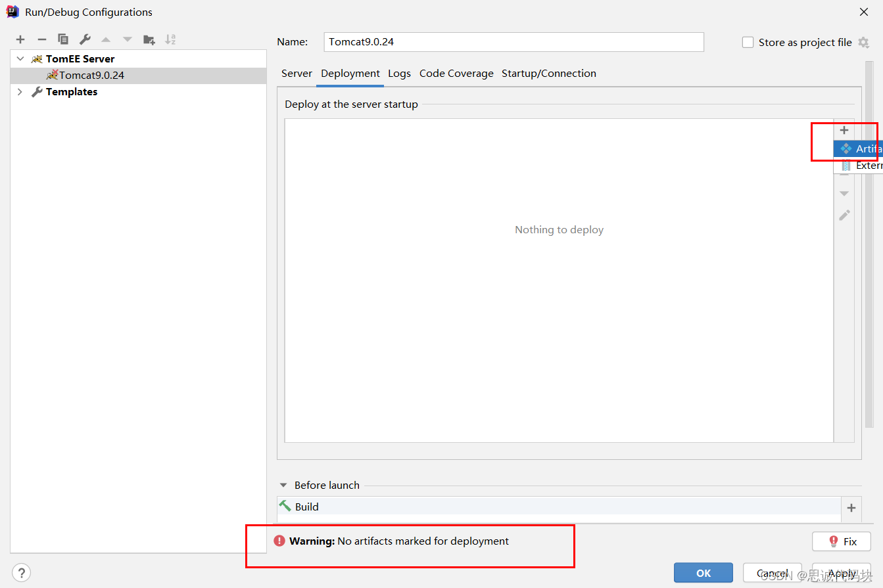Create a new folder for configurations
This screenshot has width=883, height=588.
click(x=149, y=39)
